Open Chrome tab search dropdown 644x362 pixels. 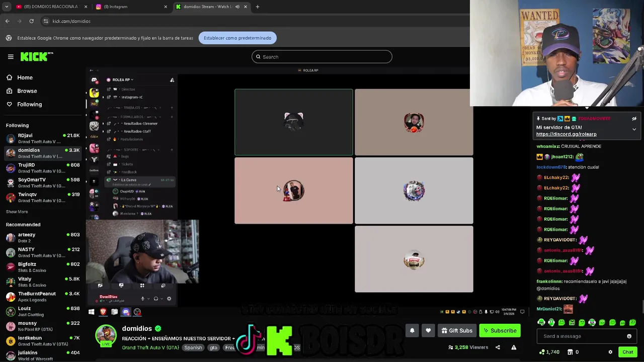coord(6,7)
